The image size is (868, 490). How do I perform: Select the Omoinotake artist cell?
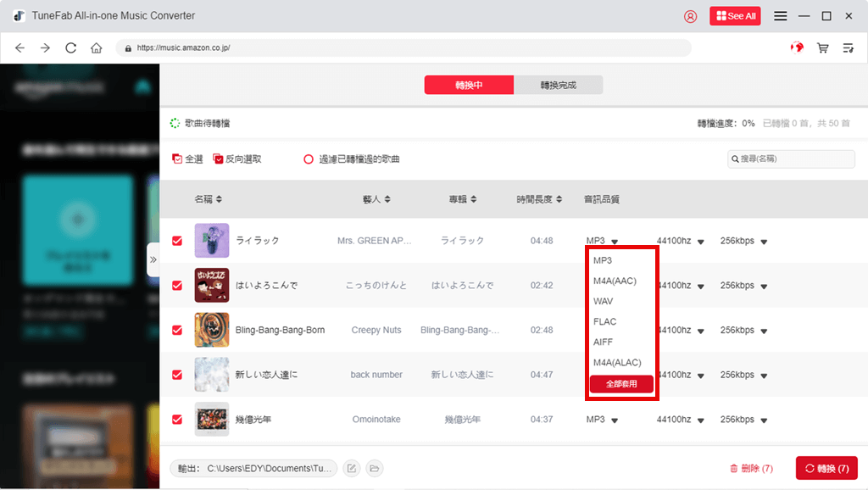click(x=376, y=420)
